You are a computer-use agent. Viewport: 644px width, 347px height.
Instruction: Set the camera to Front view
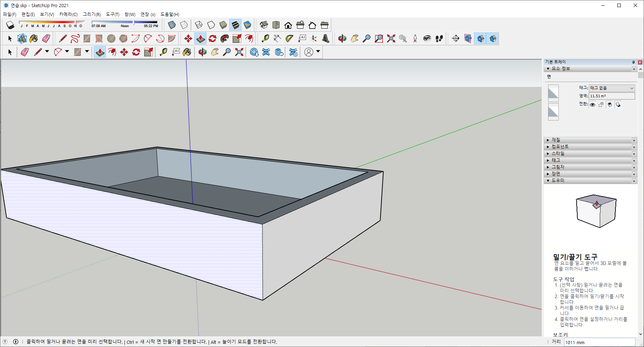tap(288, 25)
